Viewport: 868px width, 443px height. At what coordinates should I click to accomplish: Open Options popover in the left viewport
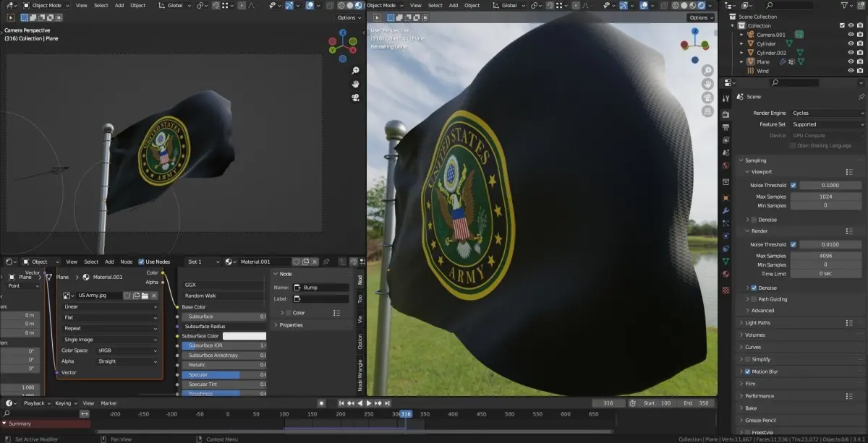click(x=349, y=17)
